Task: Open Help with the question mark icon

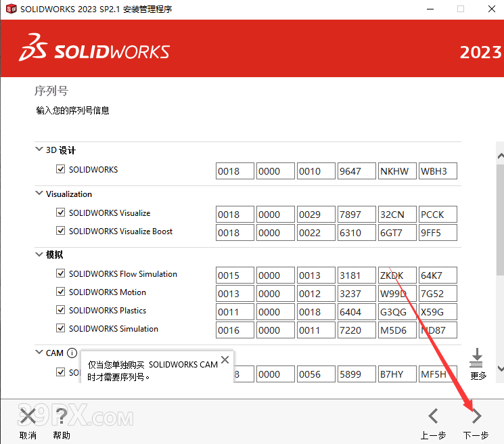Action: (x=62, y=416)
